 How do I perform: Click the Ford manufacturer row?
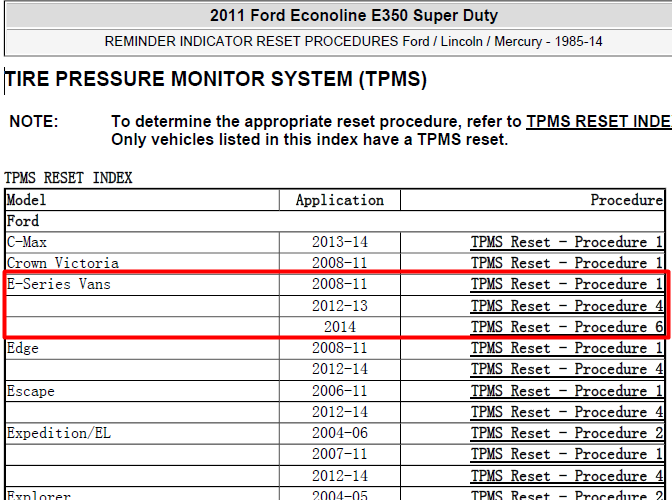click(335, 222)
